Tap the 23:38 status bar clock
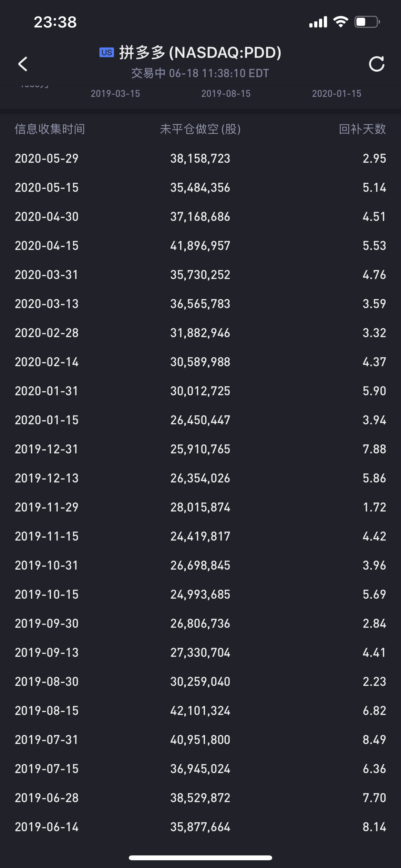 pyautogui.click(x=55, y=22)
